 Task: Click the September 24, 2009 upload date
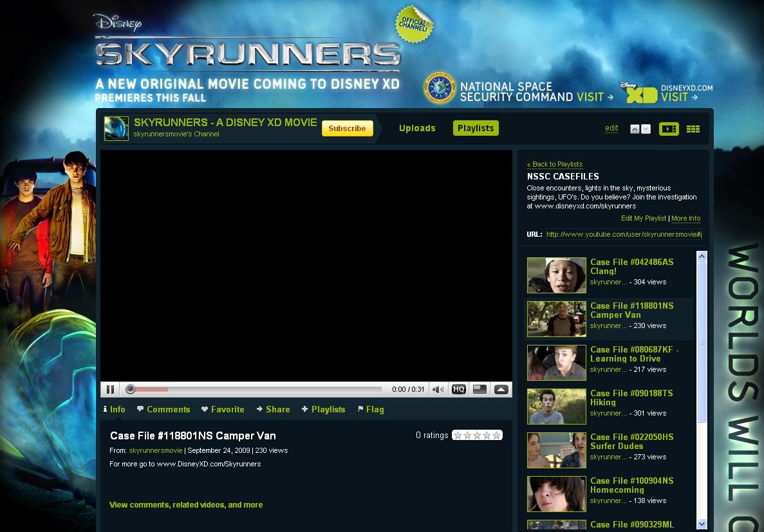pos(219,451)
